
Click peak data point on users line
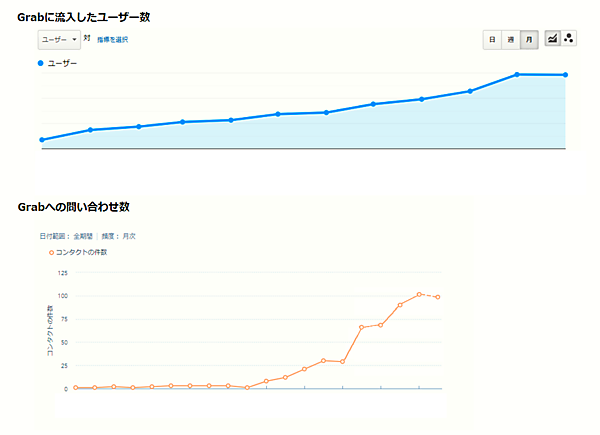[517, 74]
